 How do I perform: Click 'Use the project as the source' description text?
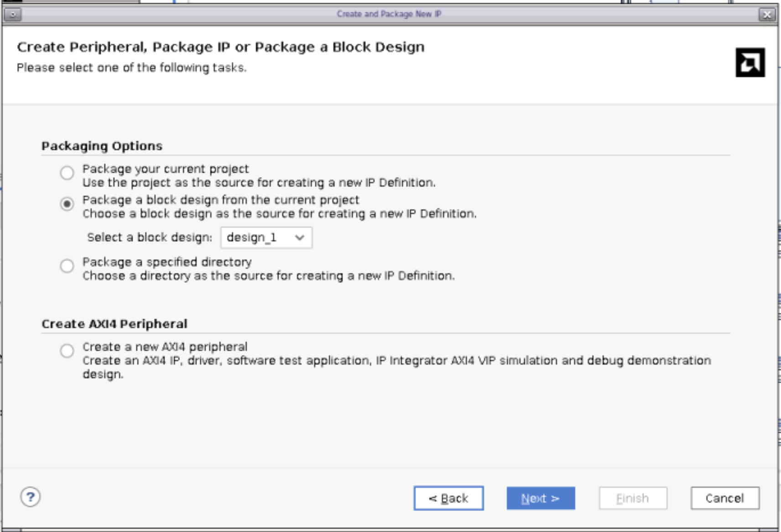click(259, 183)
